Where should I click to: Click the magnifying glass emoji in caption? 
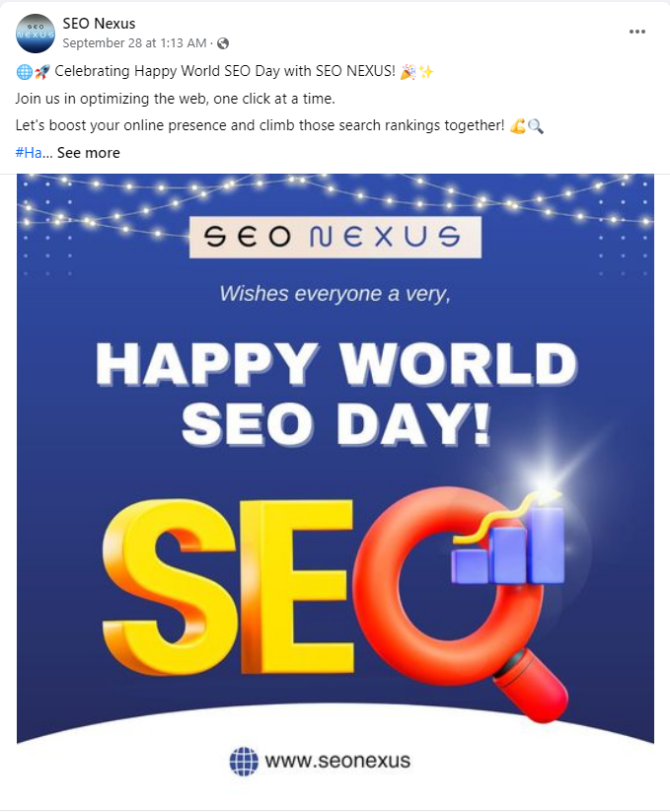pos(535,126)
